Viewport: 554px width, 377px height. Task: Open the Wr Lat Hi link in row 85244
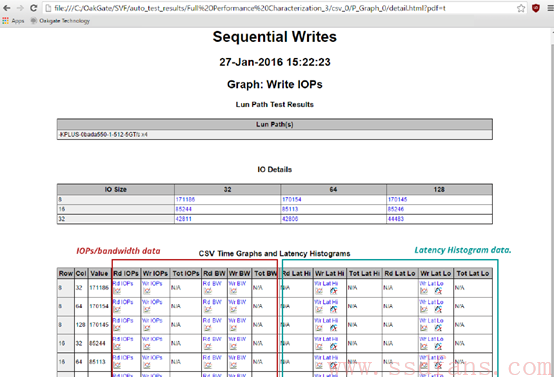pos(326,339)
